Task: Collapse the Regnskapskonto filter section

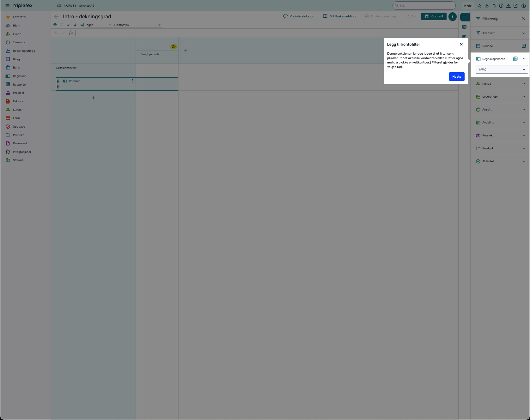Action: [524, 59]
